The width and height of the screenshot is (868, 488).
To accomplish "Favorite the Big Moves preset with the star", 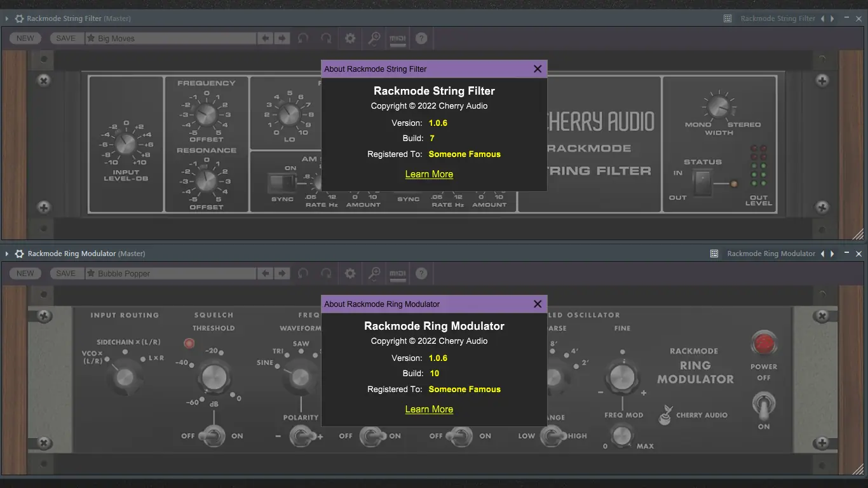I will (91, 38).
